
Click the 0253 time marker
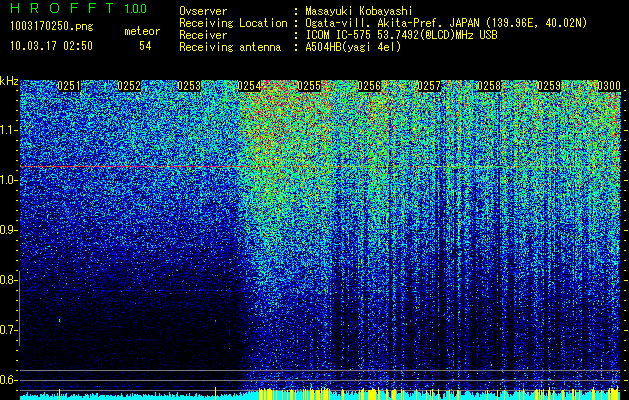[189, 86]
